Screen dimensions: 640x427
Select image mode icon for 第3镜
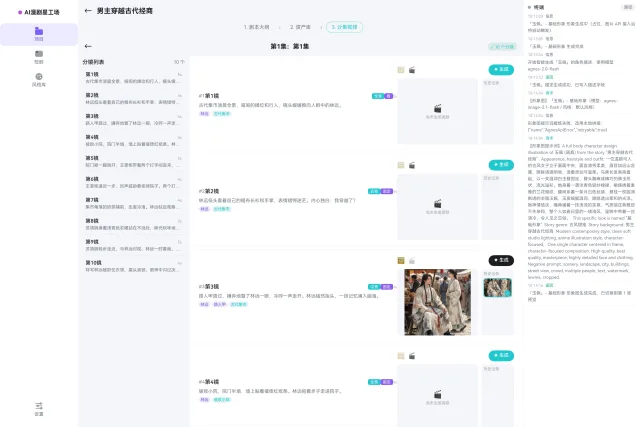[x=401, y=260]
